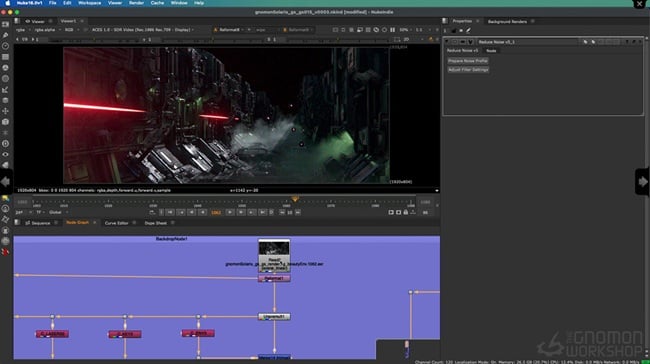Open the rgba channel layer dropdown

pos(22,30)
